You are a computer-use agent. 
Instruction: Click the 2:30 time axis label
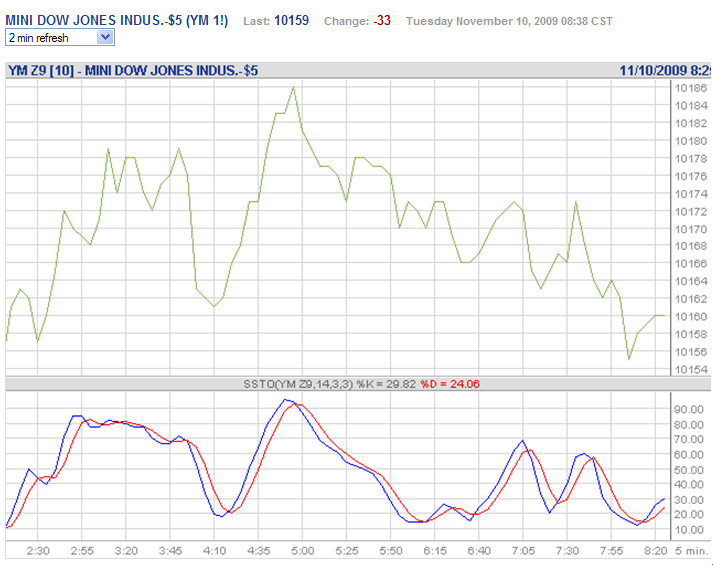coord(38,551)
